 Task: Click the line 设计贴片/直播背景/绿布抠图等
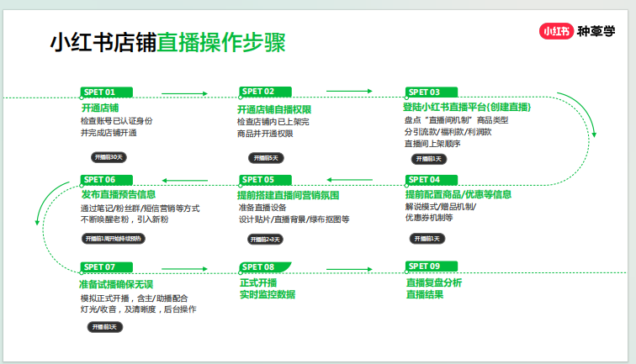[x=294, y=219]
